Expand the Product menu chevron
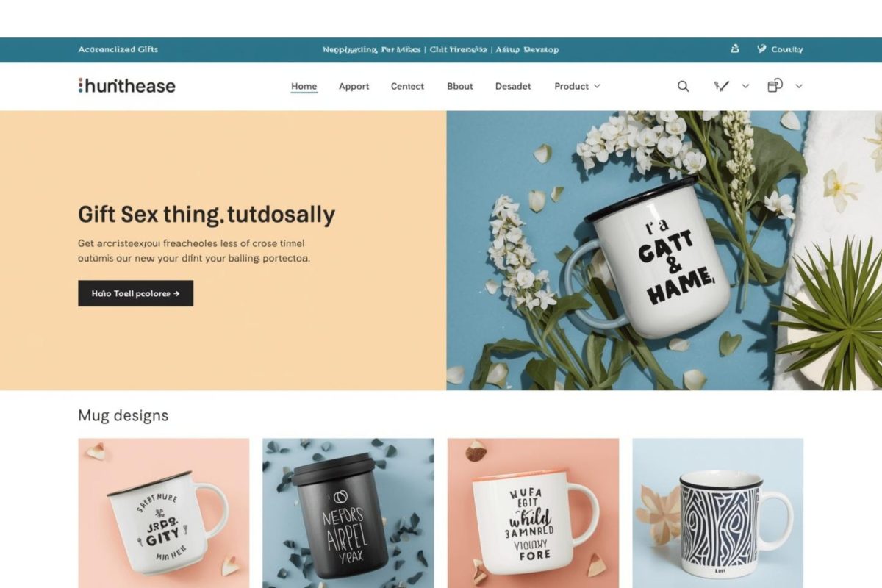This screenshot has width=882, height=588. click(597, 86)
